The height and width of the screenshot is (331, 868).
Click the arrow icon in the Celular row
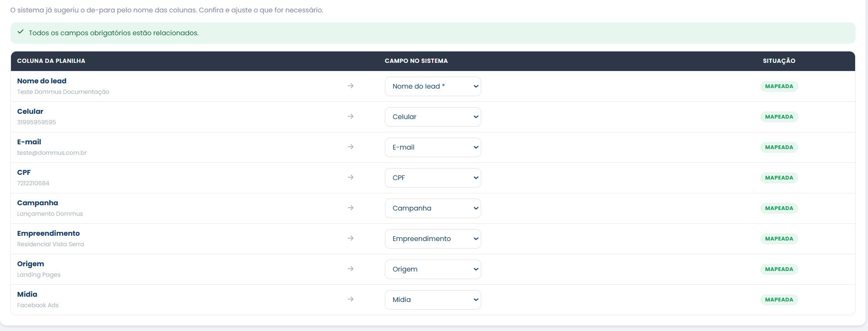[351, 116]
